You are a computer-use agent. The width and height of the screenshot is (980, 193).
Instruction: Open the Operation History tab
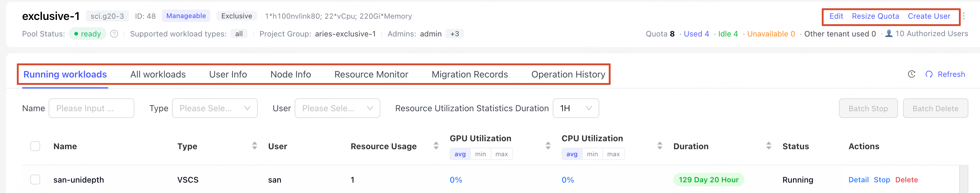point(568,75)
